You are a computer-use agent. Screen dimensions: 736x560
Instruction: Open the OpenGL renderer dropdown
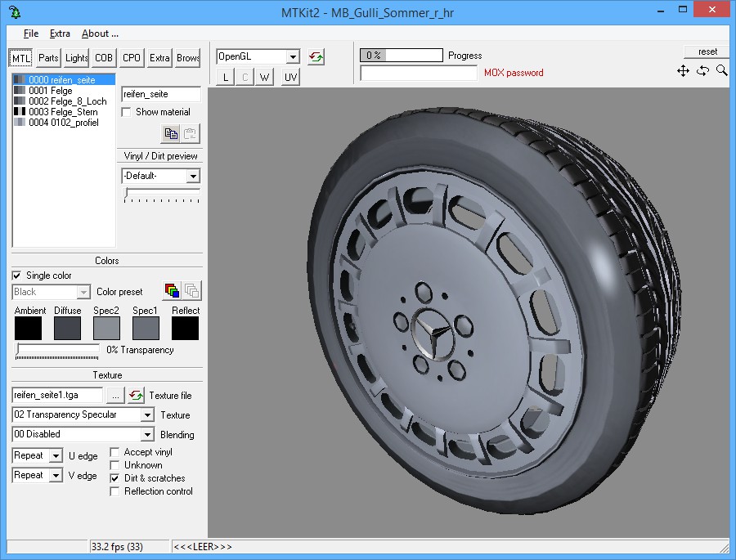click(x=293, y=57)
